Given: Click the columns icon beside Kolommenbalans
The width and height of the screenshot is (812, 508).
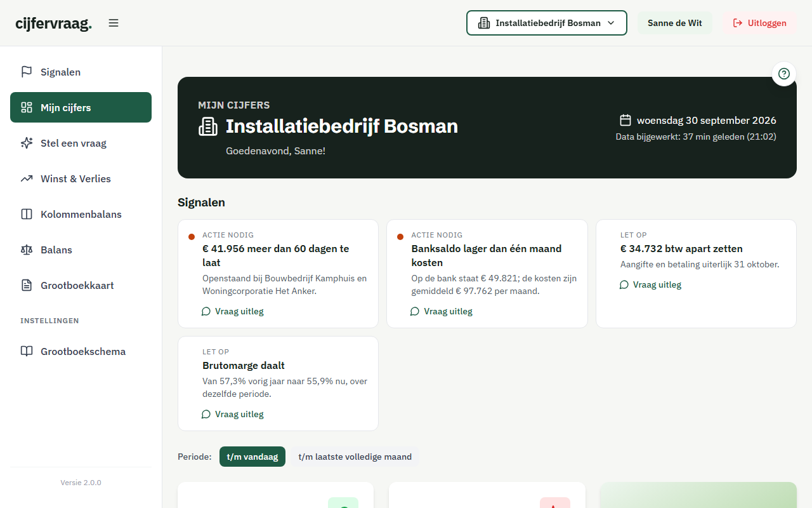Looking at the screenshot, I should (27, 214).
